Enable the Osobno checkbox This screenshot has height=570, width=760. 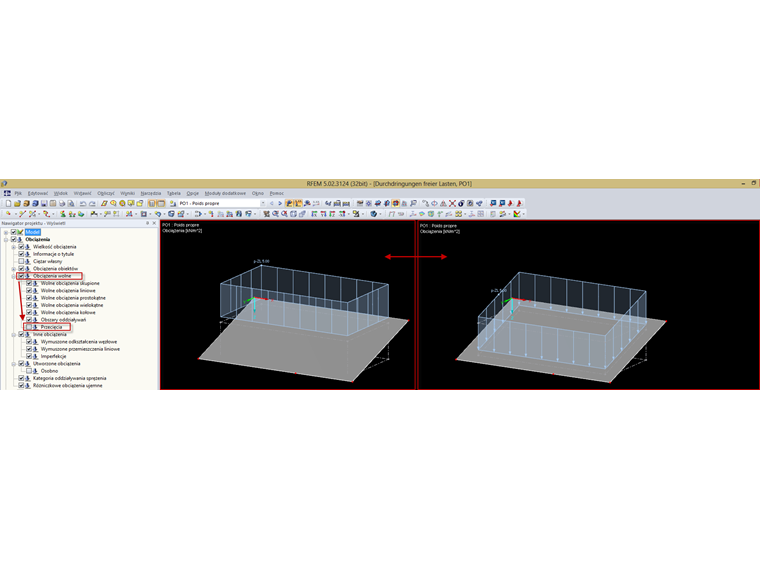pos(29,371)
